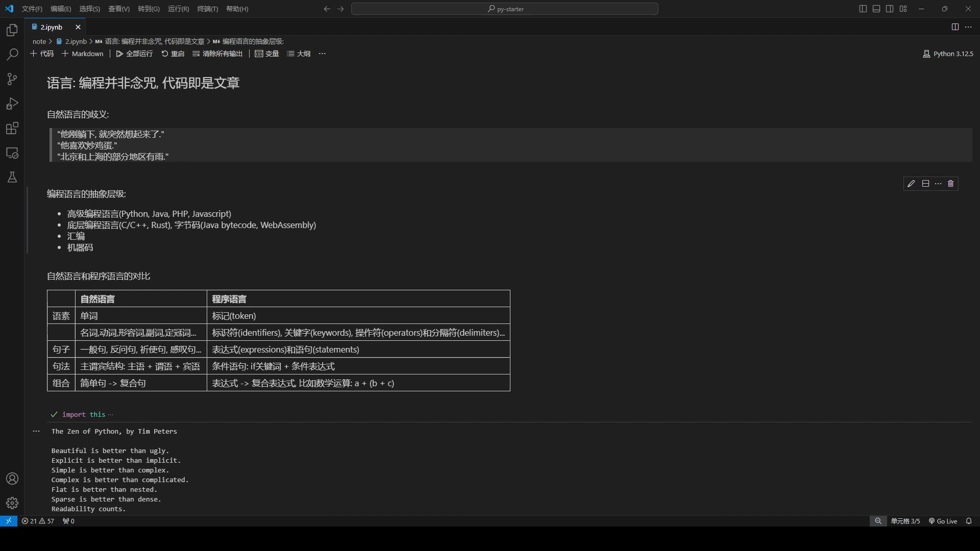
Task: Toggle secondary side bar layout icon
Action: click(x=890, y=9)
